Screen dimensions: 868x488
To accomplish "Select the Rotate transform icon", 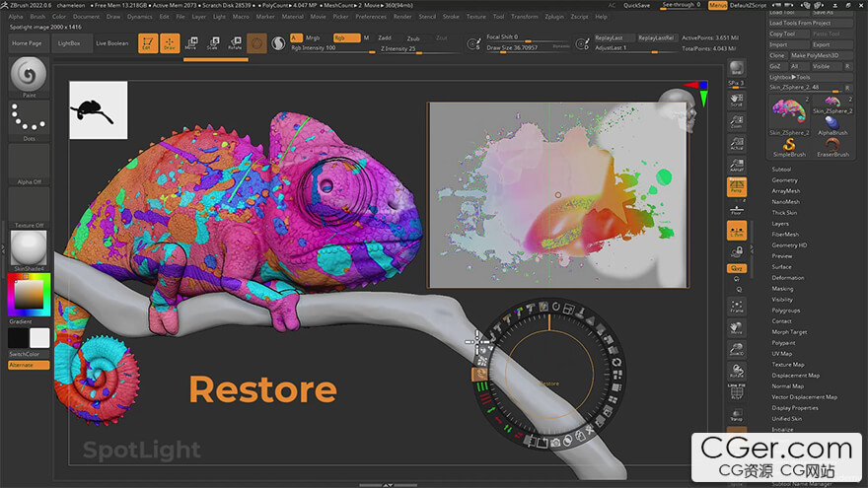I will (x=235, y=43).
